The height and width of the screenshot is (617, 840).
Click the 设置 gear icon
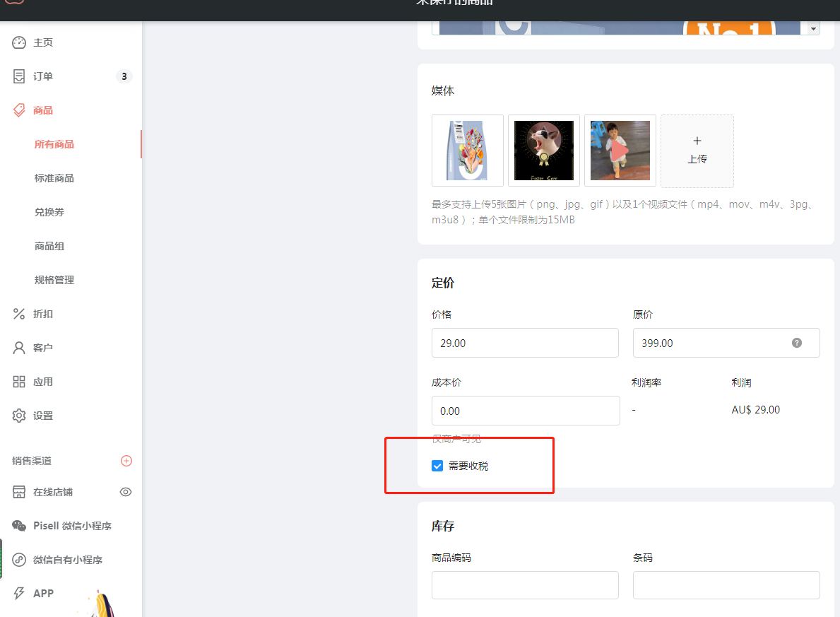click(x=19, y=416)
